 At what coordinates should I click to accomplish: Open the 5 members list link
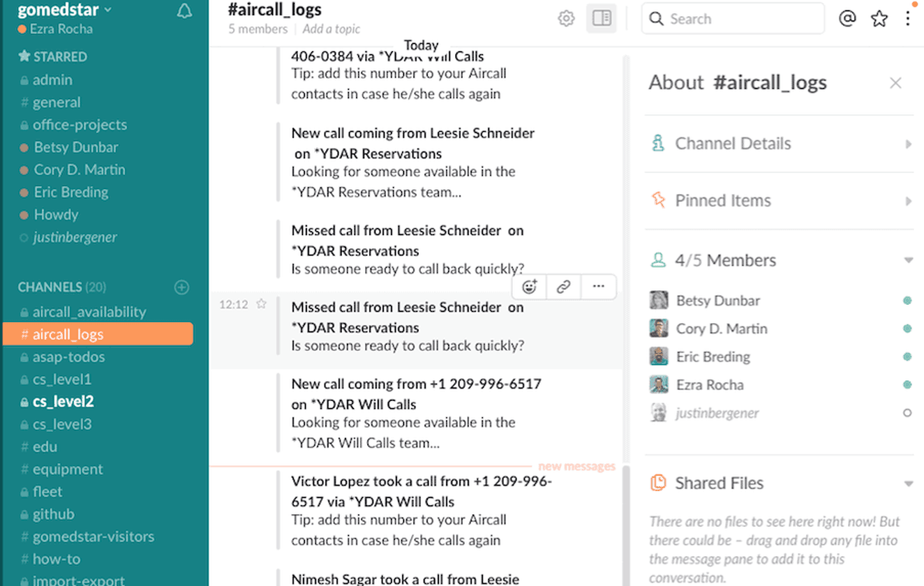click(x=258, y=29)
